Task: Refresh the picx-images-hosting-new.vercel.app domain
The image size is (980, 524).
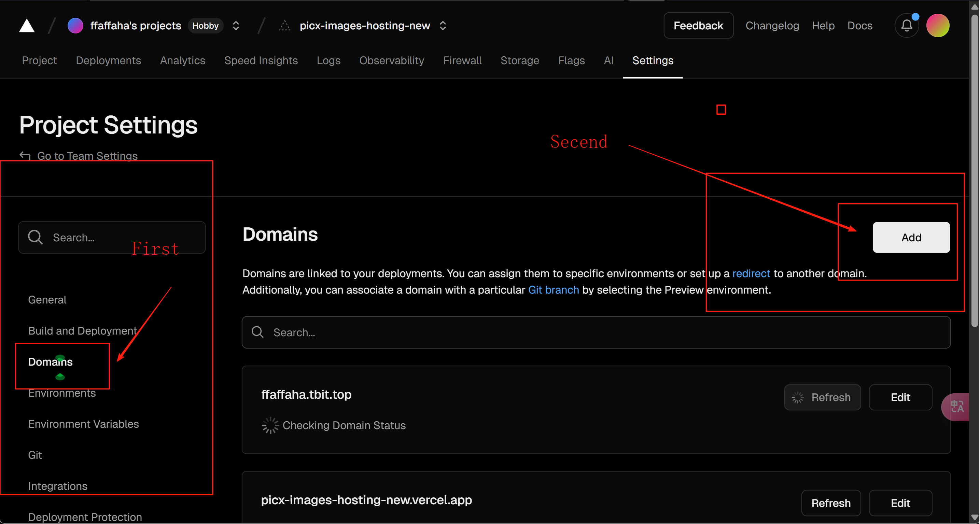Action: pos(830,503)
